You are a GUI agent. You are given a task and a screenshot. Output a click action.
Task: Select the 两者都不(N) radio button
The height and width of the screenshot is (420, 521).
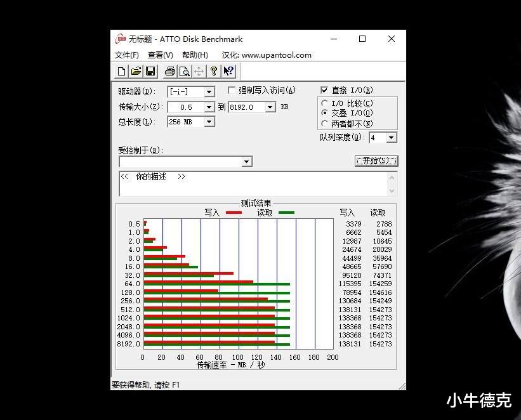pyautogui.click(x=325, y=124)
